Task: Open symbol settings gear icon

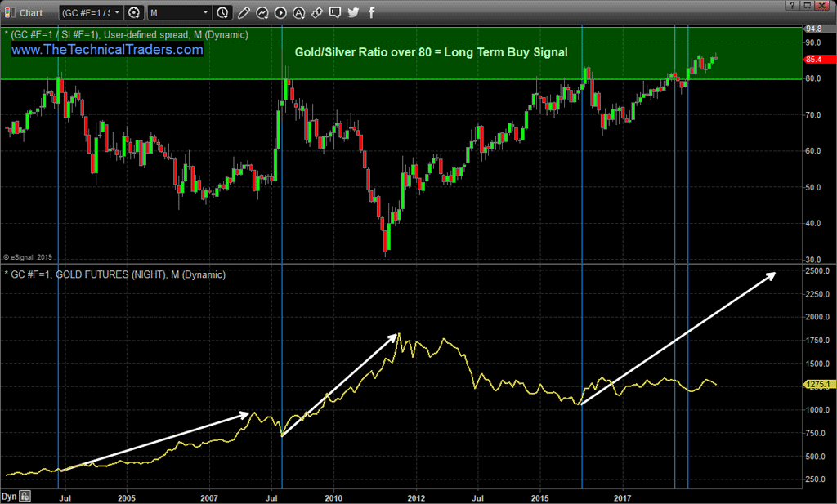Action: pyautogui.click(x=134, y=12)
